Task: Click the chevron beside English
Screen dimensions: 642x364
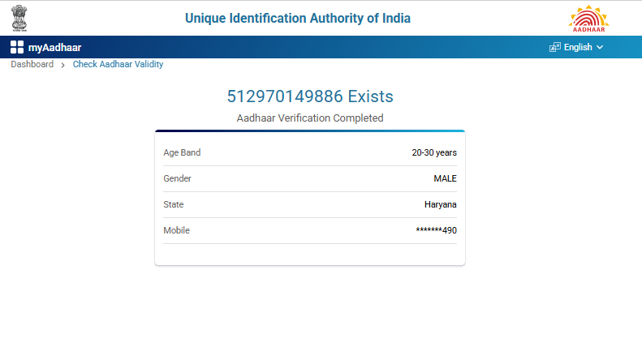Action: [x=600, y=47]
